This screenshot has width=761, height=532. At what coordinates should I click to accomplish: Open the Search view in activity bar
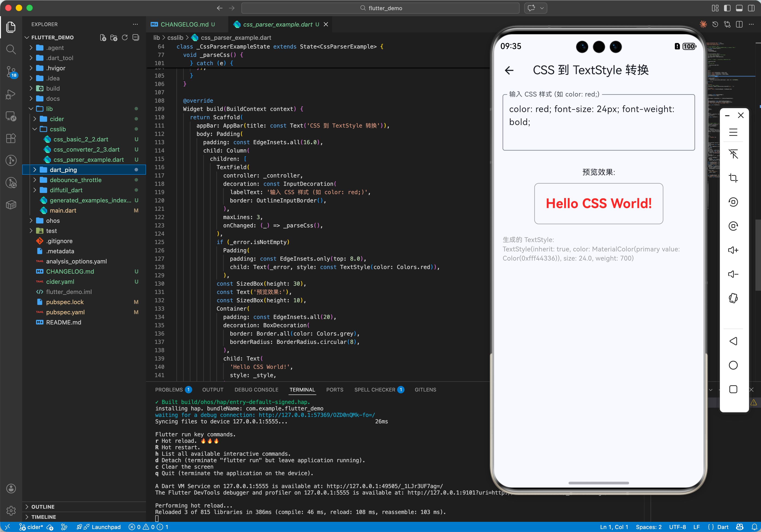point(11,49)
